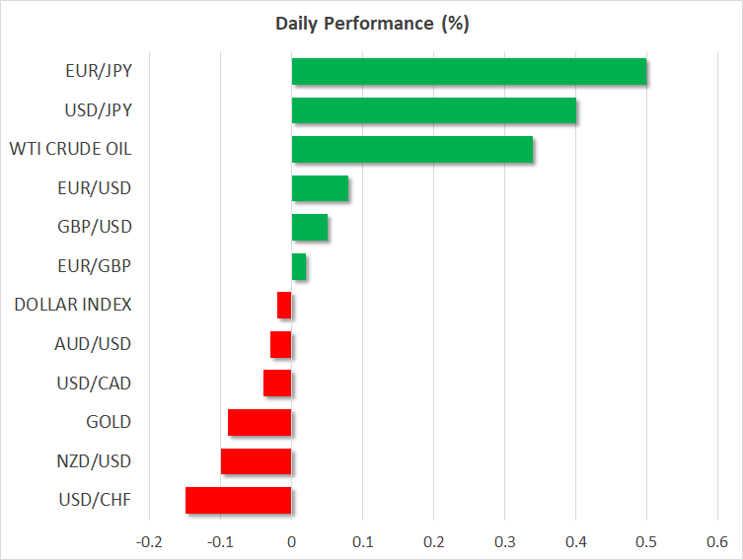Click the "-0.2" x-axis tick label
Viewport: 743px width, 560px height.
148,541
